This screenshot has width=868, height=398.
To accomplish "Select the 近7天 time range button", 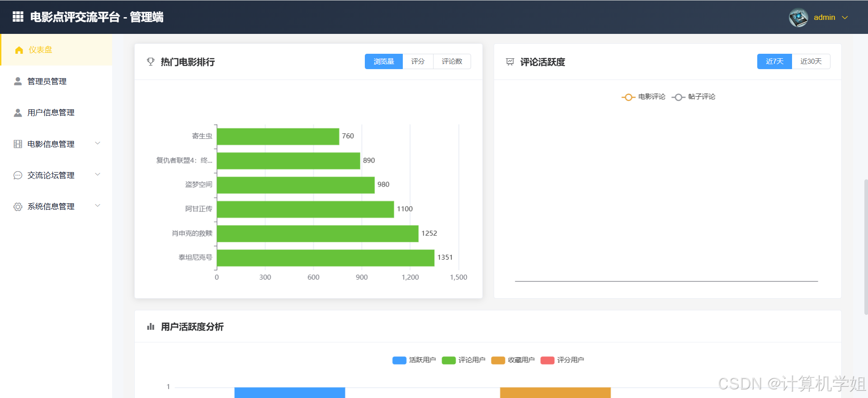I will click(x=774, y=61).
